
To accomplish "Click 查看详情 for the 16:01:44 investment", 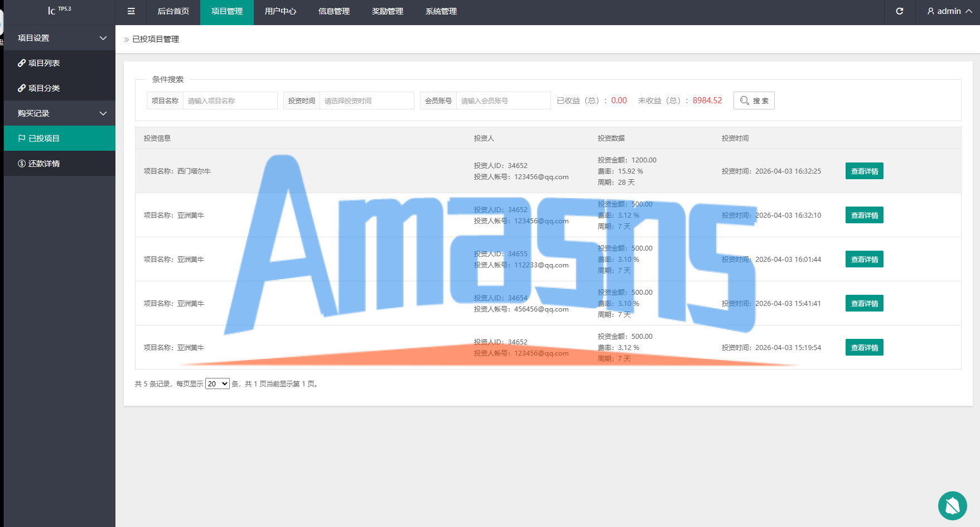I will pyautogui.click(x=865, y=259).
